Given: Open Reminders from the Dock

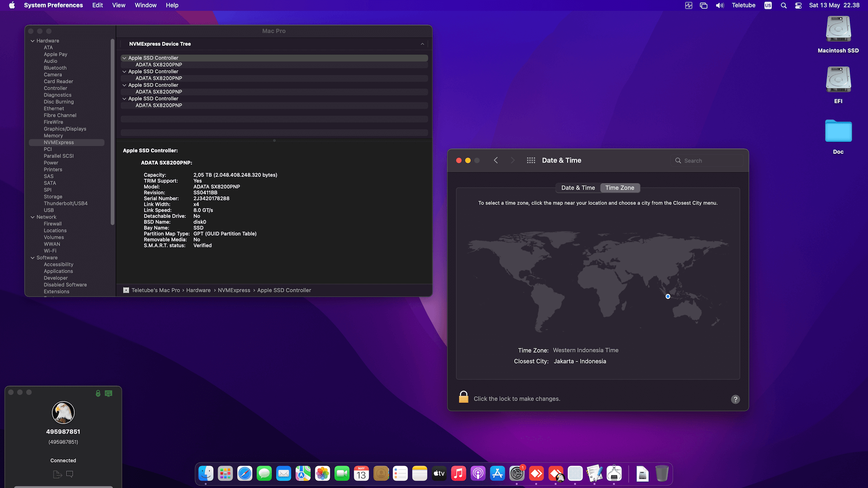Looking at the screenshot, I should (x=400, y=474).
